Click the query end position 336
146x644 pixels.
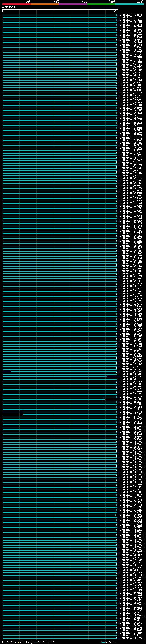click(x=115, y=11)
